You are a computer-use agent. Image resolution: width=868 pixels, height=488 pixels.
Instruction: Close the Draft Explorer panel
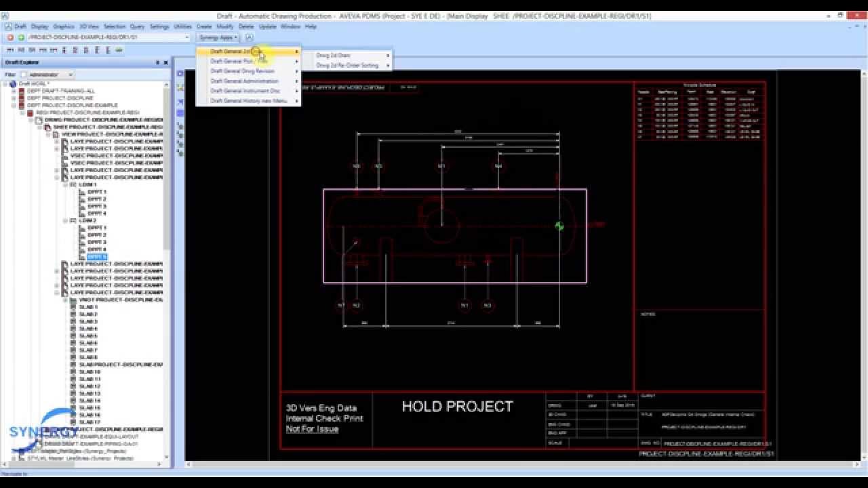[166, 62]
